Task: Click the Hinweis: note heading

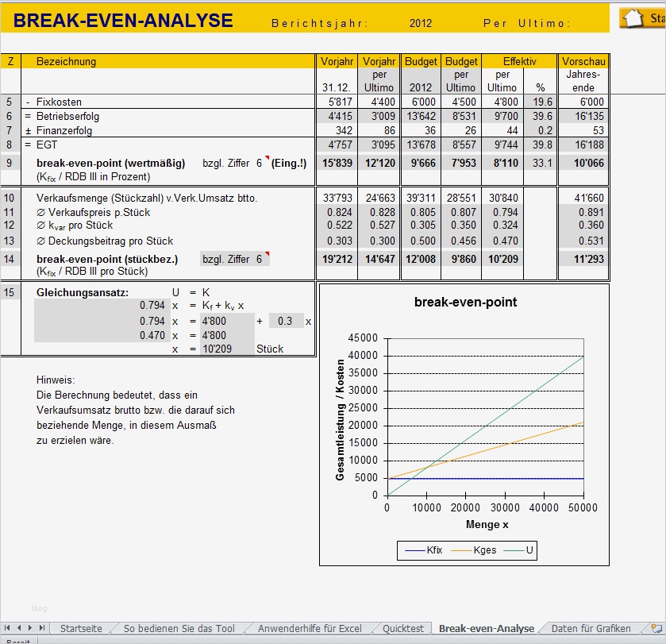Action: (56, 380)
